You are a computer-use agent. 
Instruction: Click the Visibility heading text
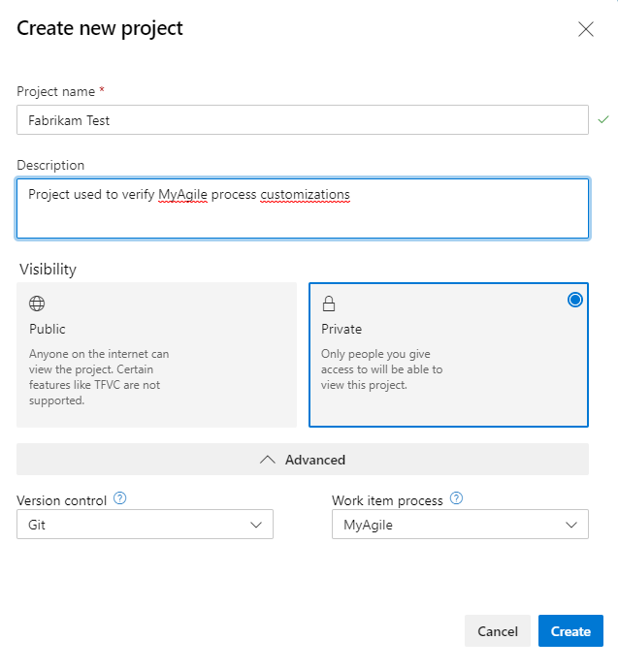(x=48, y=270)
